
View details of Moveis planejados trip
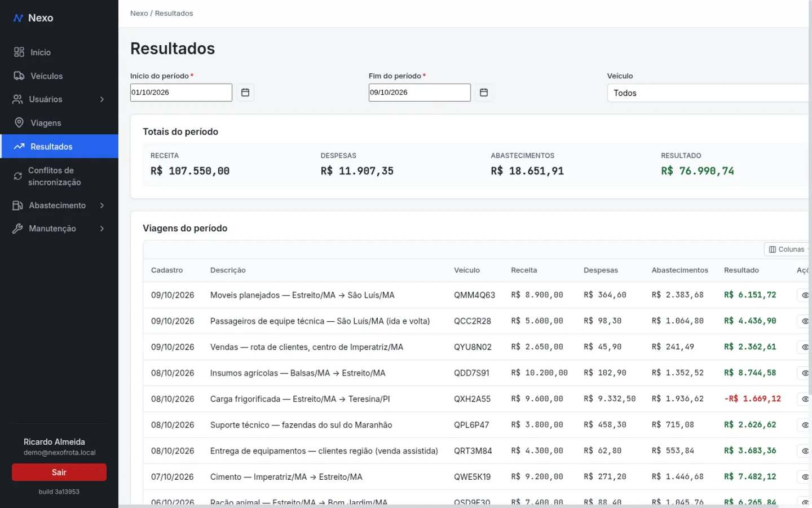tap(805, 295)
